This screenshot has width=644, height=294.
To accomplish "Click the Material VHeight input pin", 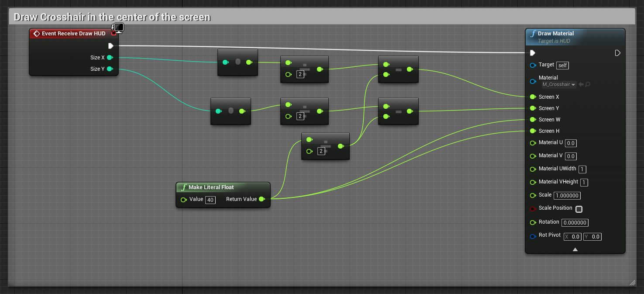I will (533, 183).
